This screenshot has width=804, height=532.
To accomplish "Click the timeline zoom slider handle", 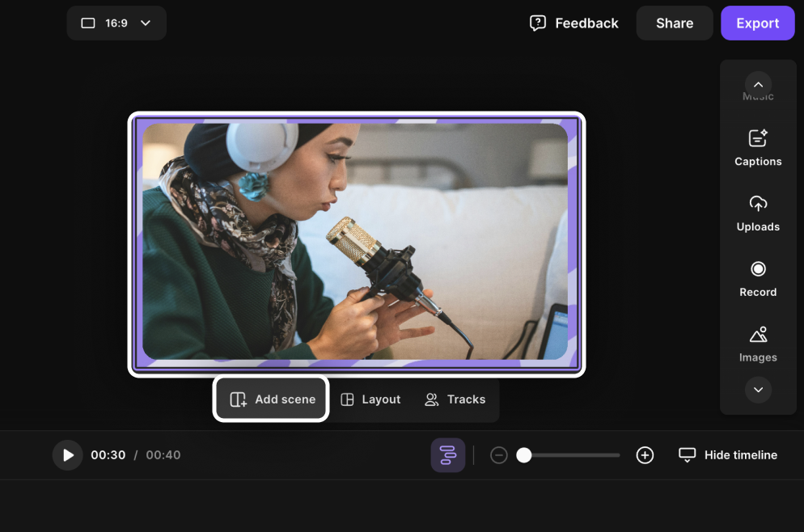I will [x=524, y=455].
